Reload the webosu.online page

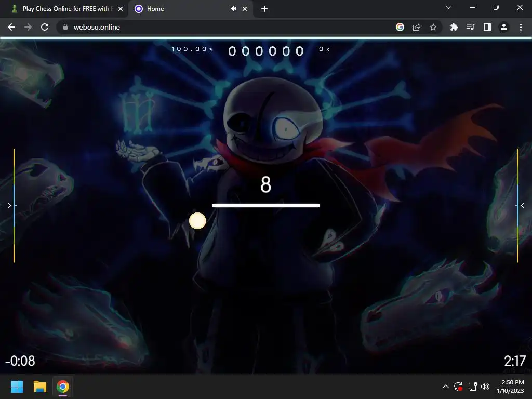pyautogui.click(x=45, y=27)
